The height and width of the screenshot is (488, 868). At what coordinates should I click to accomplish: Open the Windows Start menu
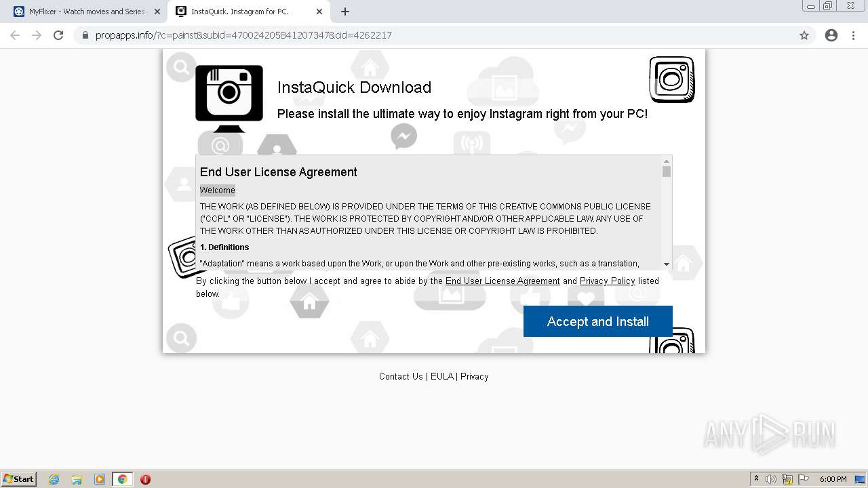pos(19,479)
